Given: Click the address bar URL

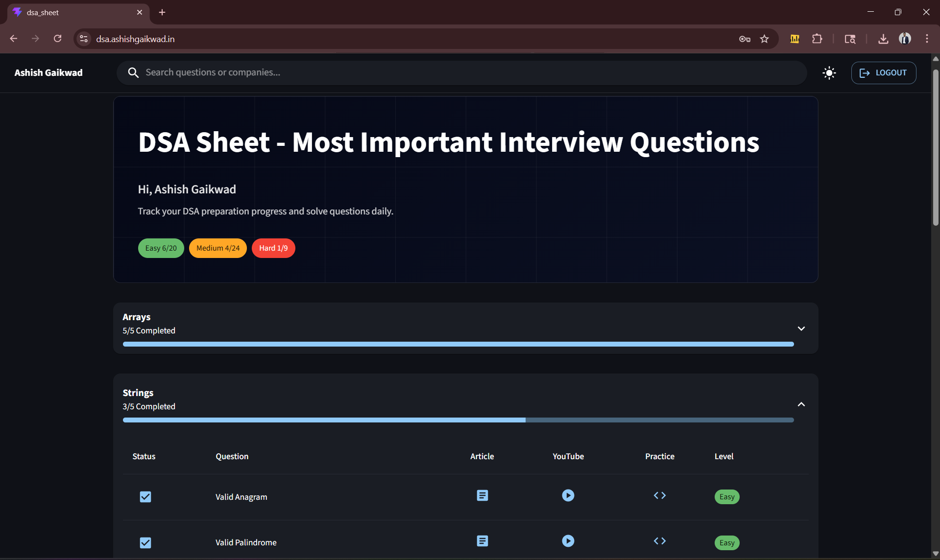Looking at the screenshot, I should tap(135, 39).
